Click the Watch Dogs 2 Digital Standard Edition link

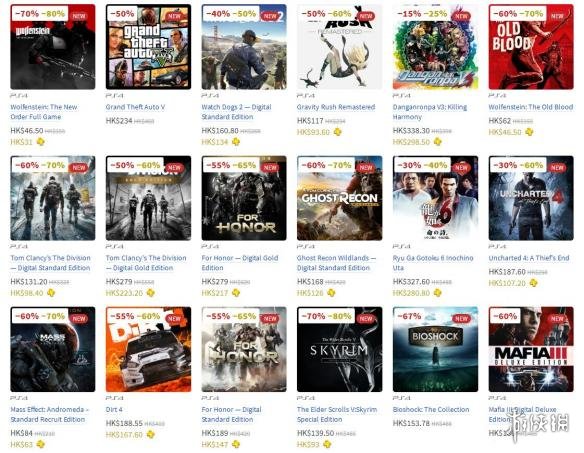(237, 112)
